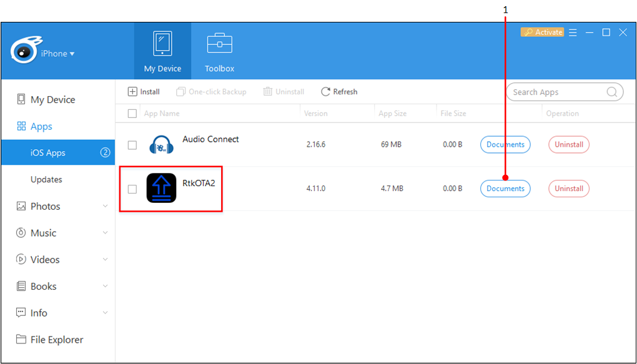Image resolution: width=637 pixels, height=364 pixels.
Task: Select Apps in the sidebar
Action: pyautogui.click(x=57, y=126)
